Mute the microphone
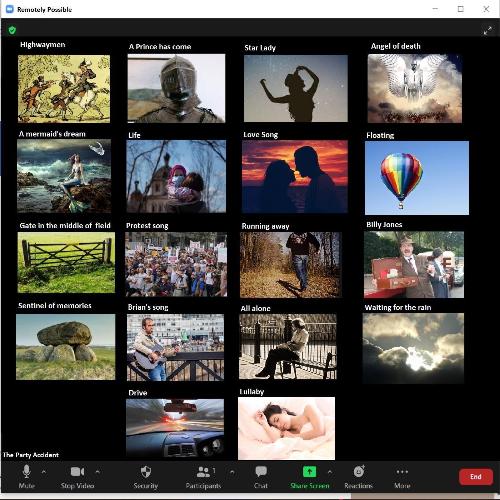The image size is (500, 500). tap(27, 477)
